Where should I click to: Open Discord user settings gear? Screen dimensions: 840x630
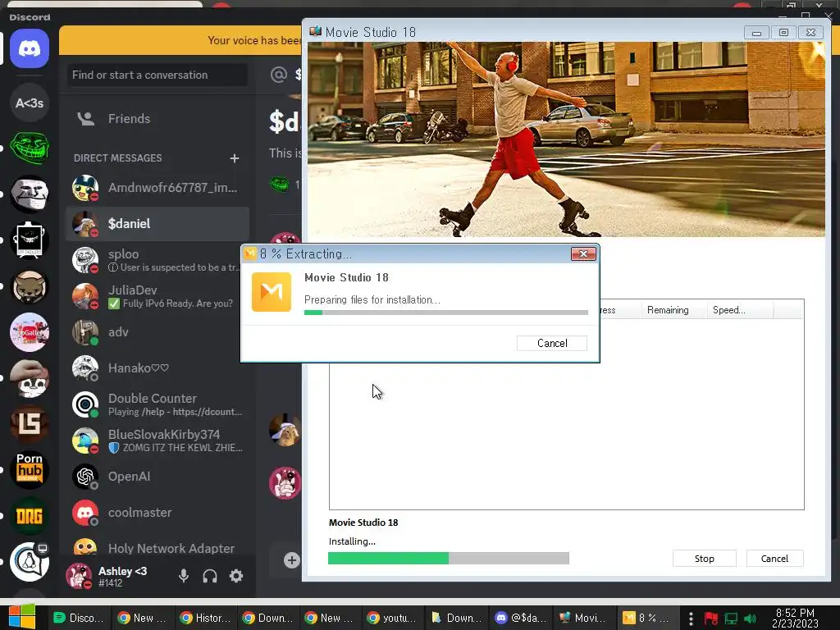[236, 576]
